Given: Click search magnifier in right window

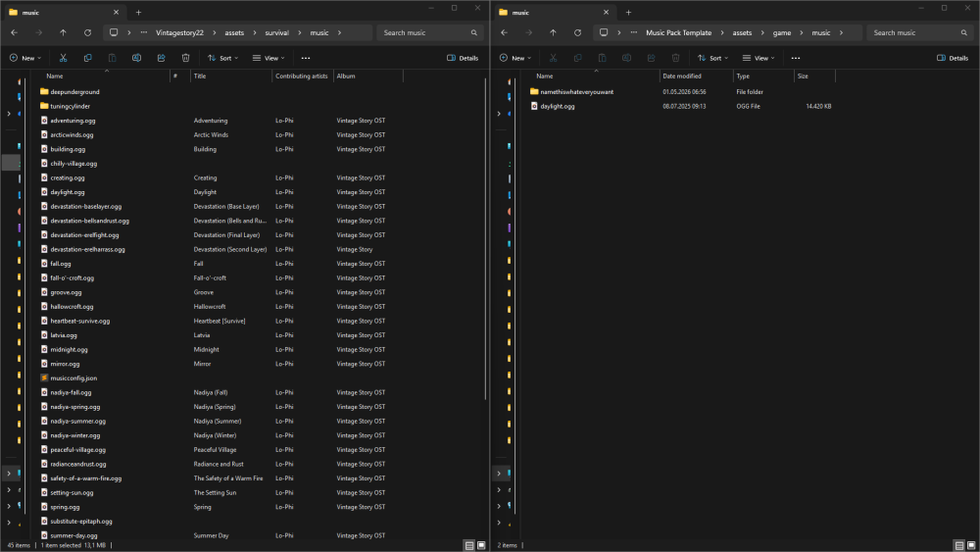Looking at the screenshot, I should click(963, 32).
